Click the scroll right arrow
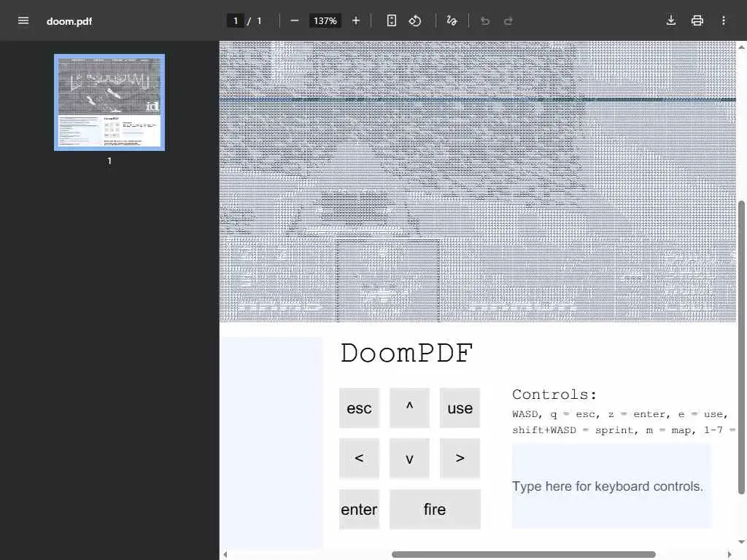This screenshot has height=560, width=747. click(x=729, y=554)
